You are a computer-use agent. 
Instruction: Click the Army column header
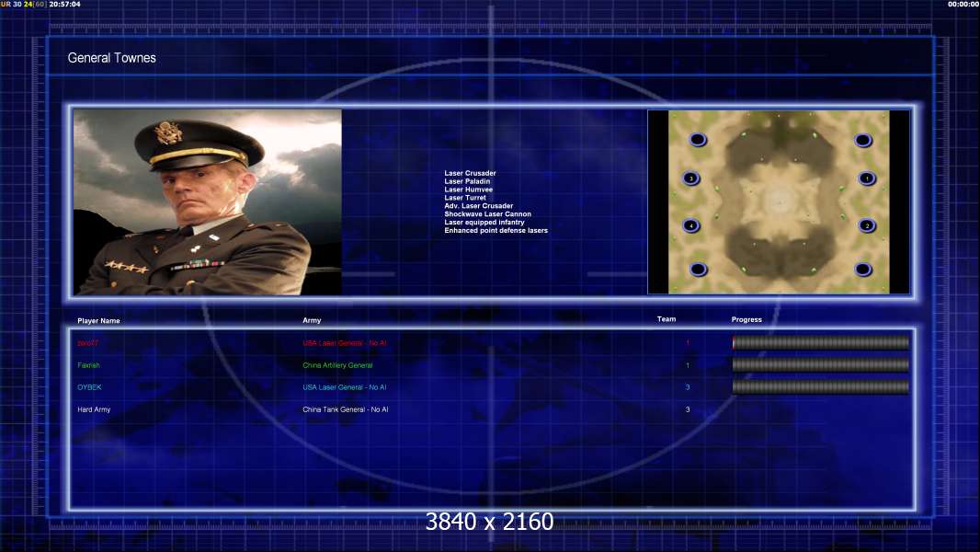[x=312, y=320]
